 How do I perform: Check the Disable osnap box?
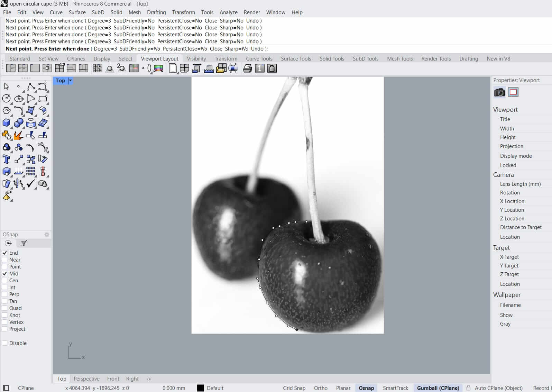[5, 343]
